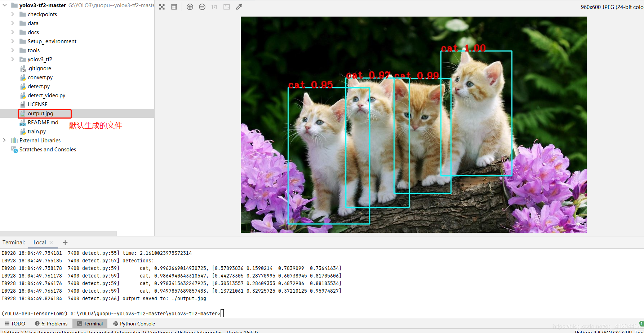Image resolution: width=644 pixels, height=333 pixels.
Task: Toggle the pixel grid overlay
Action: (174, 6)
